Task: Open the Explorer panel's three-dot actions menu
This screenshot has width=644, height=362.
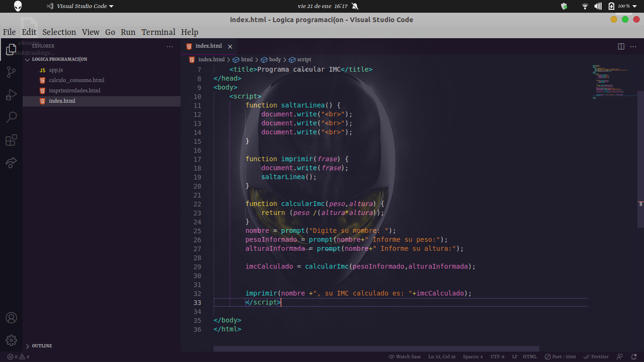Action: coord(170,46)
